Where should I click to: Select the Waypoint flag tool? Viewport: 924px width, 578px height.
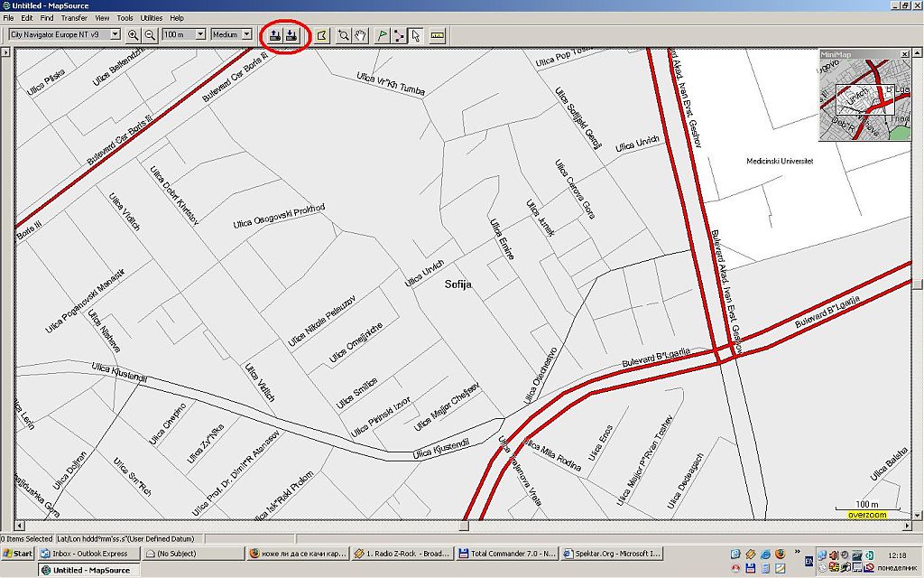(x=383, y=35)
